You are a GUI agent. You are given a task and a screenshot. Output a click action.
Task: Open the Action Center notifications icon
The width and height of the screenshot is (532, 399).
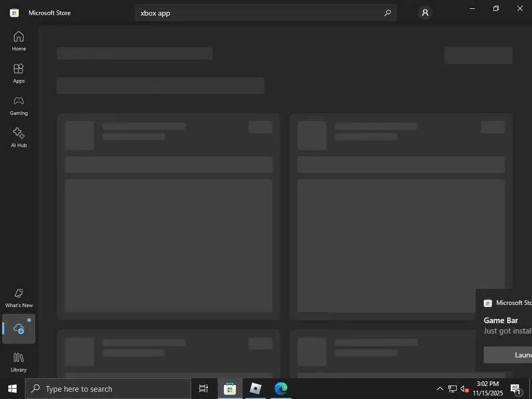click(x=516, y=389)
